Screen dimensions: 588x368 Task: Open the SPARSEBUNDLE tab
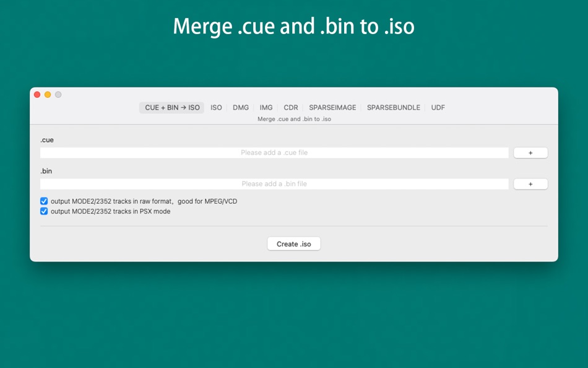tap(394, 108)
